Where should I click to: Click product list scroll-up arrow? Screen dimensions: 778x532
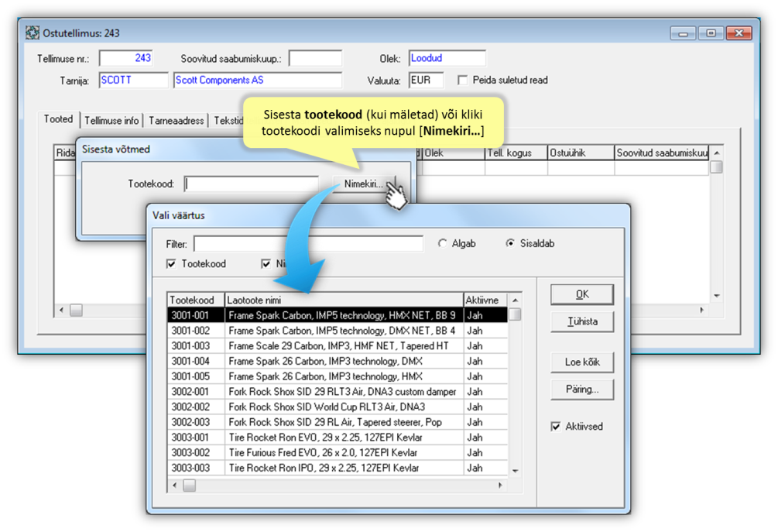tap(516, 300)
